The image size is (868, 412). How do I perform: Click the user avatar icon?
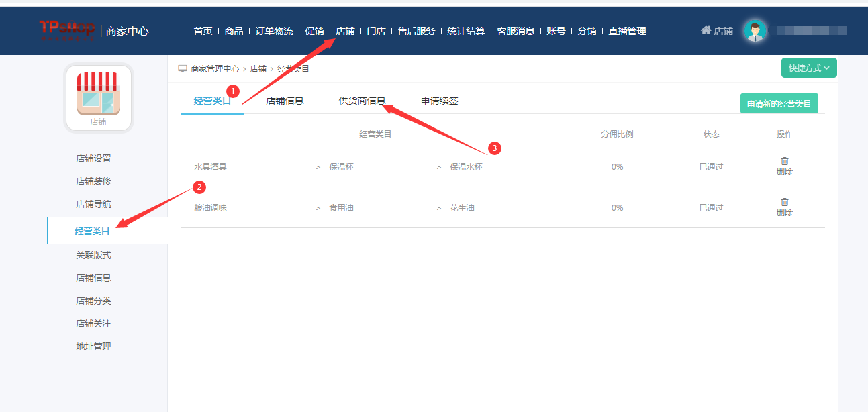click(x=755, y=31)
